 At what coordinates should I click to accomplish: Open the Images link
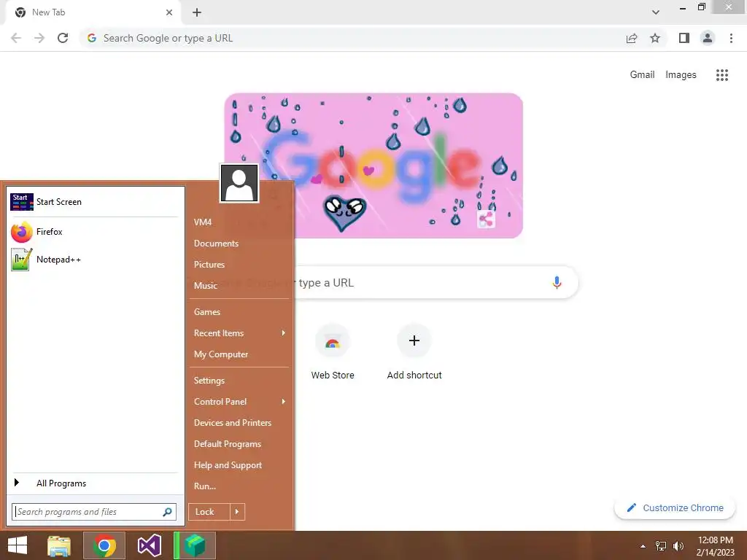[x=681, y=75]
